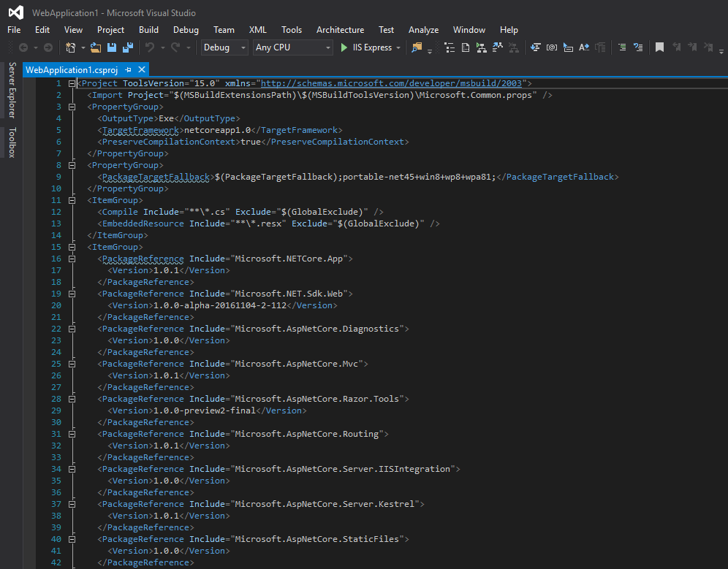Click the Previous Bookmark icon
Viewport: 728px width, 569px height.
pos(676,47)
